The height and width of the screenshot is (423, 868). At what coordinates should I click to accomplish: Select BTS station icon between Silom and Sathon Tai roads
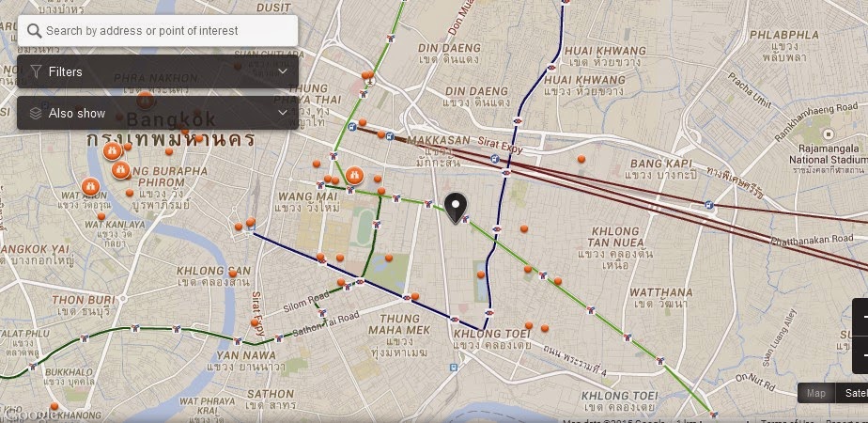[x=322, y=313]
